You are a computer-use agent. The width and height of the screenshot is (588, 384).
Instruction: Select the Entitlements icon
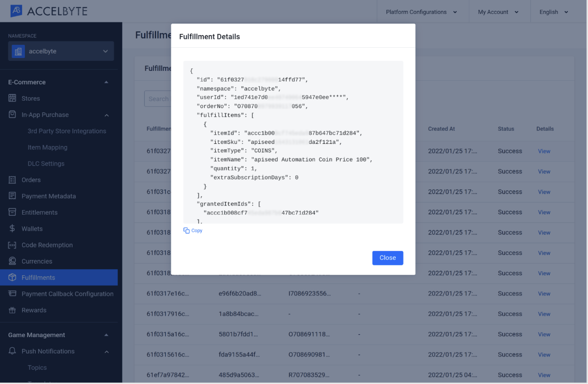(12, 212)
